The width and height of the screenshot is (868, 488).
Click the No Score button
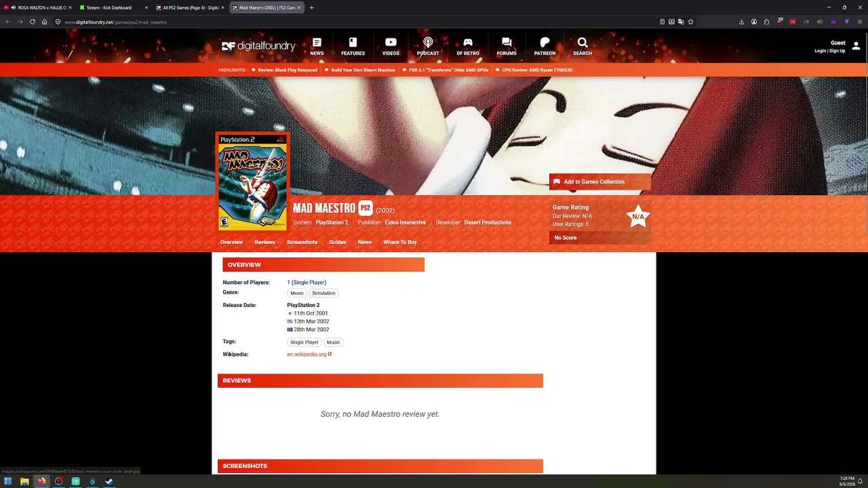click(x=600, y=238)
